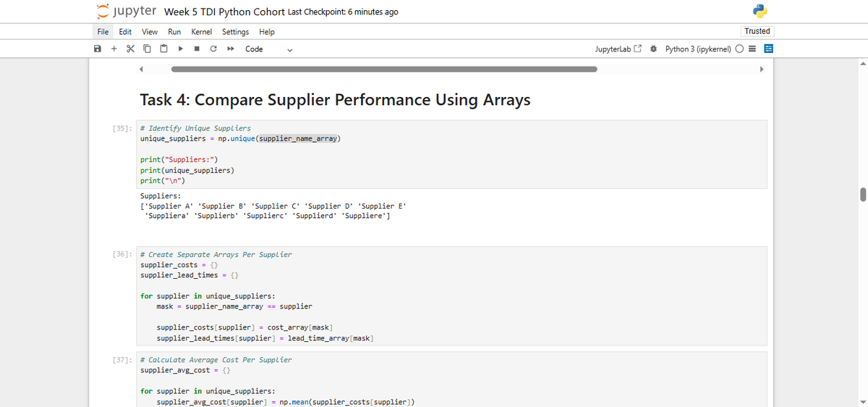Open the Help menu
The height and width of the screenshot is (407, 868).
267,32
